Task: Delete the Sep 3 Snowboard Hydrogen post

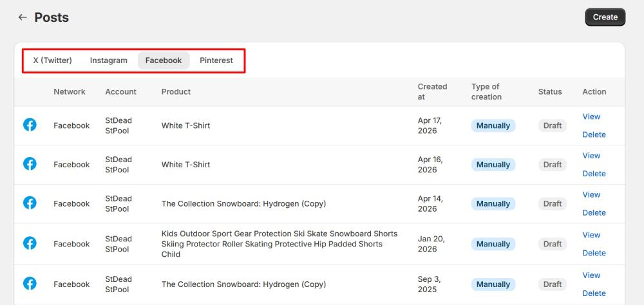Action: pos(594,293)
